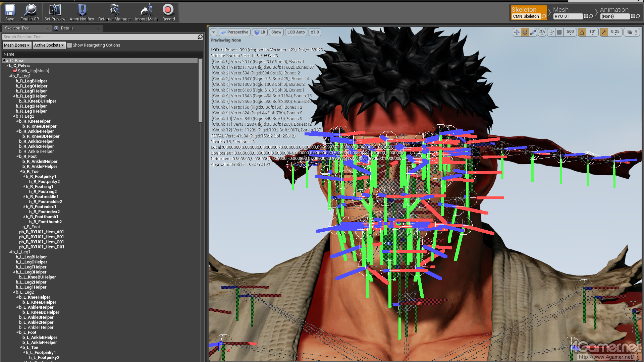Screen dimensions: 644x362
Task: Switch to the Details tab
Action: pos(67,28)
